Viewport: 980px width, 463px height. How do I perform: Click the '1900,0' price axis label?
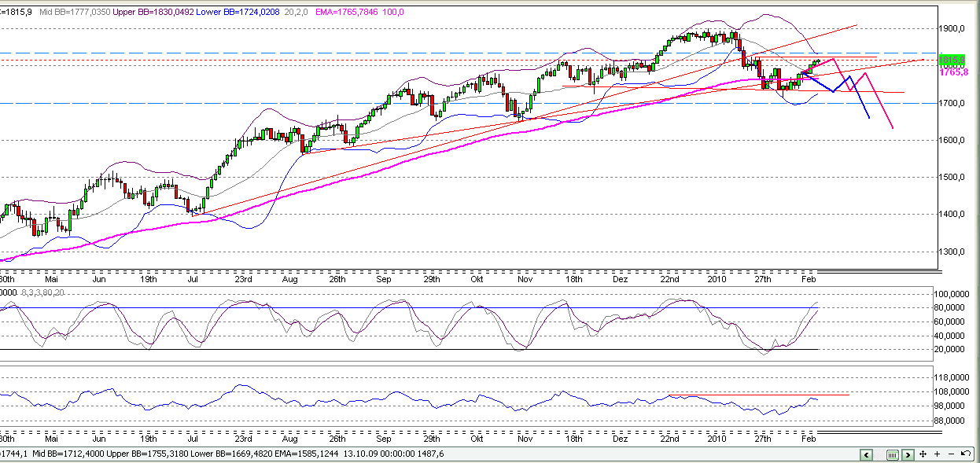coord(952,28)
